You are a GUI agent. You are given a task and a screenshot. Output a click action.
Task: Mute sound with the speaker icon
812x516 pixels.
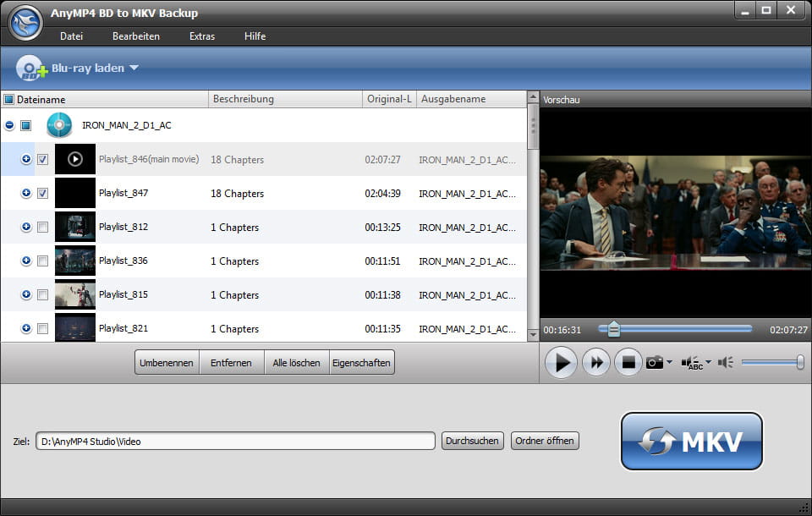click(726, 362)
